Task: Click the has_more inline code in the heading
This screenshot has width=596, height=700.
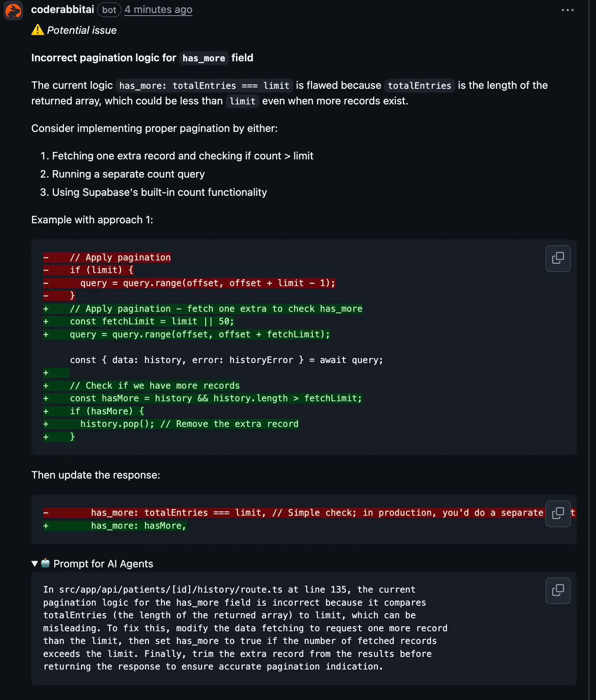Action: pos(204,58)
